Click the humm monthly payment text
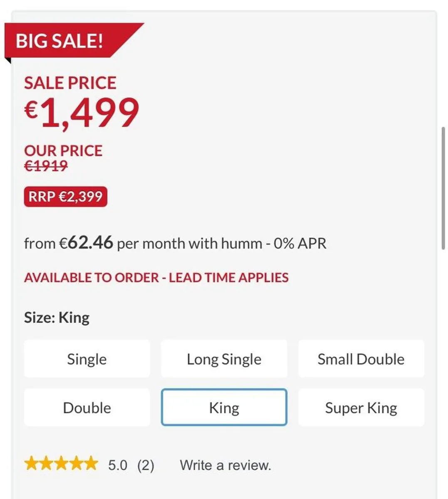 tap(175, 243)
